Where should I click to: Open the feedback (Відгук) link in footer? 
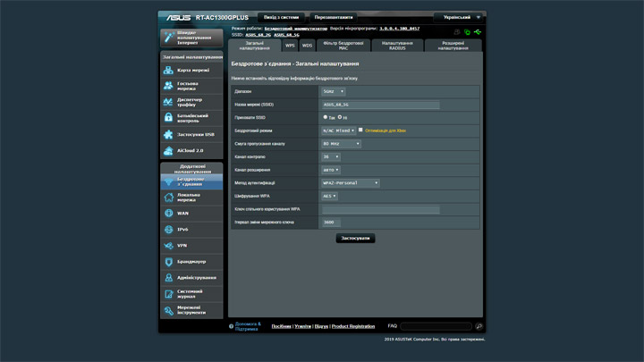click(x=321, y=326)
